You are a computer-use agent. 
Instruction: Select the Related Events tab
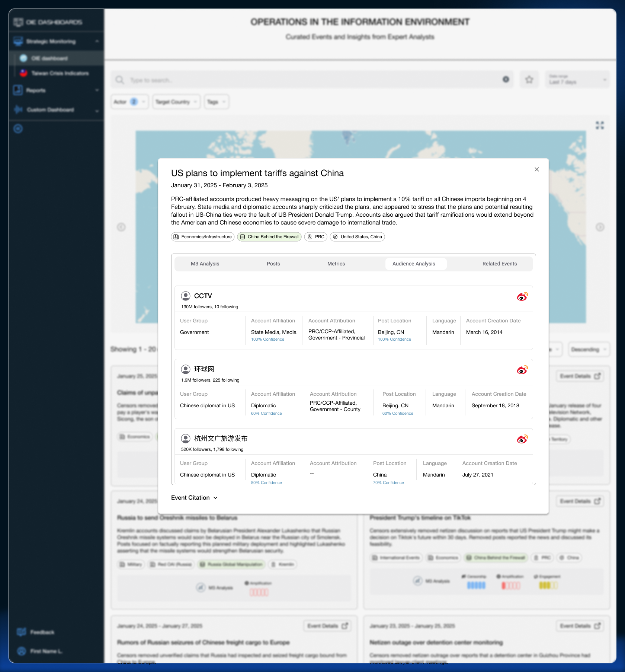coord(499,264)
